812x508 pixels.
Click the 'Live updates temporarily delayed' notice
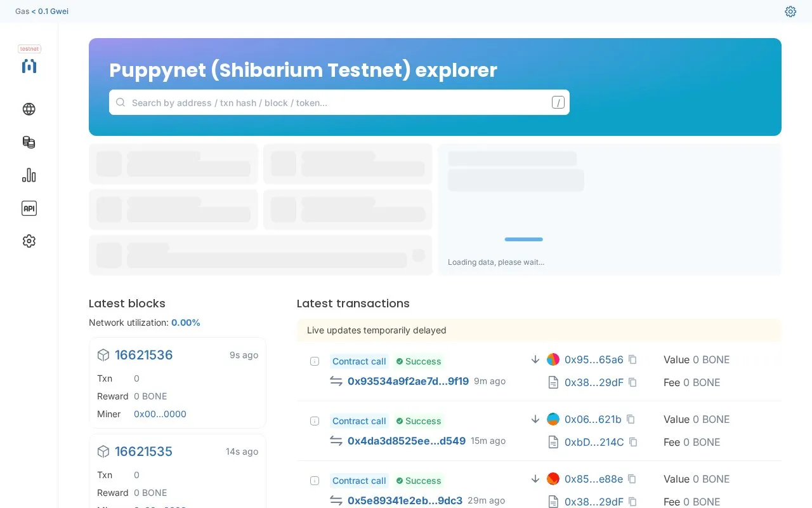click(539, 330)
